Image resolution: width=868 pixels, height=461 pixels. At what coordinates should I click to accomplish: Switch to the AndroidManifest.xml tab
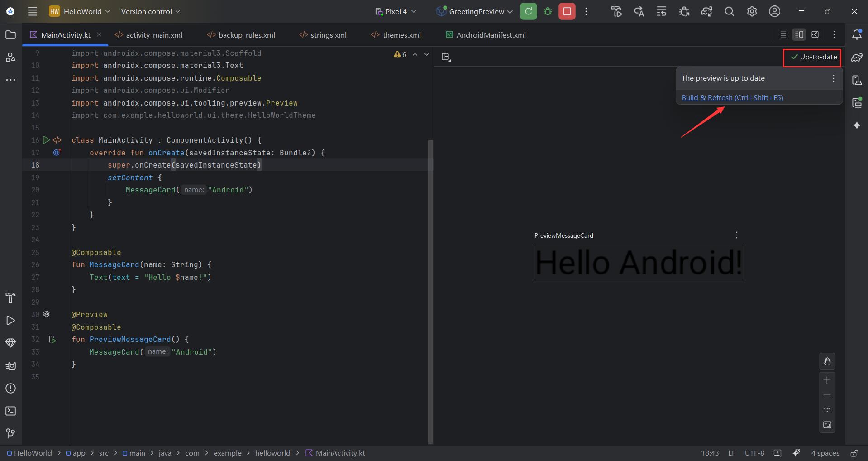pyautogui.click(x=486, y=35)
